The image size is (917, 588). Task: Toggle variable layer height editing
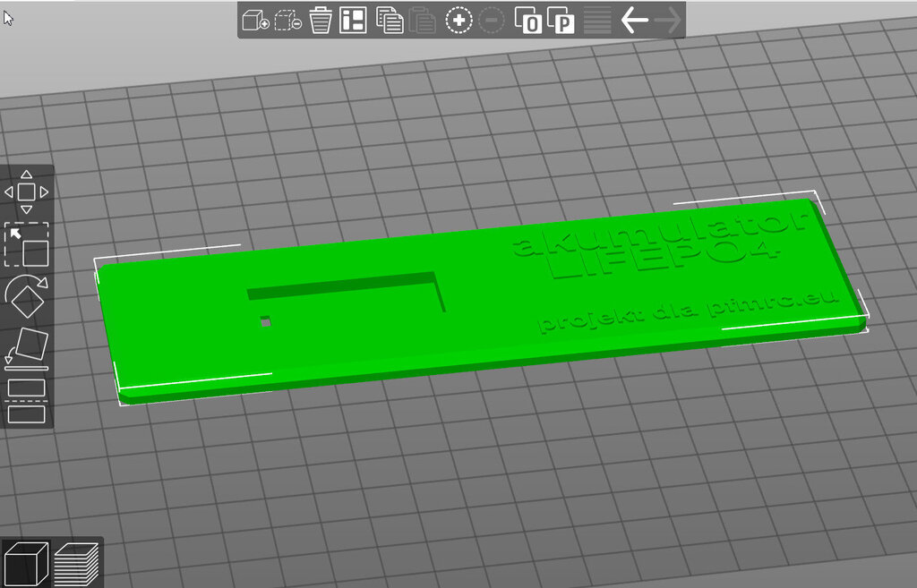click(597, 21)
